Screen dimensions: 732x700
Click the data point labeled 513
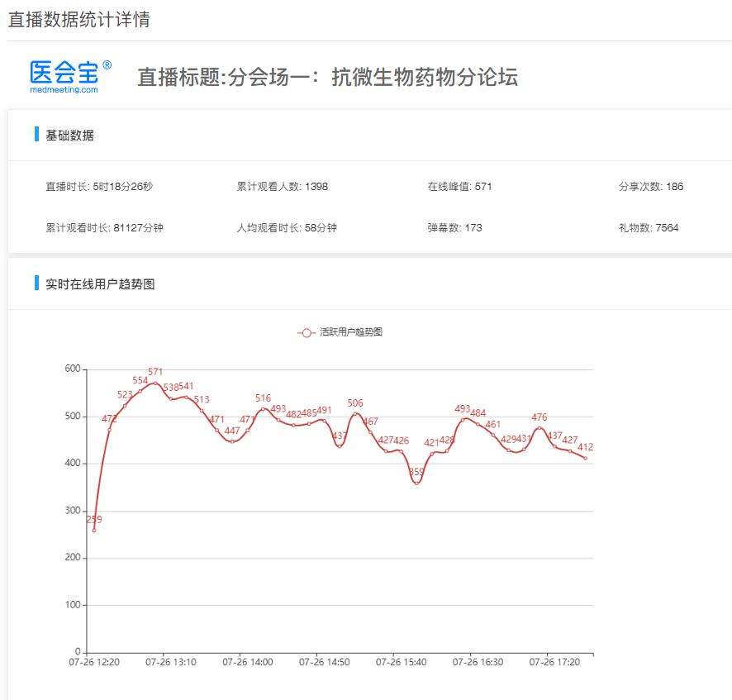point(202,411)
